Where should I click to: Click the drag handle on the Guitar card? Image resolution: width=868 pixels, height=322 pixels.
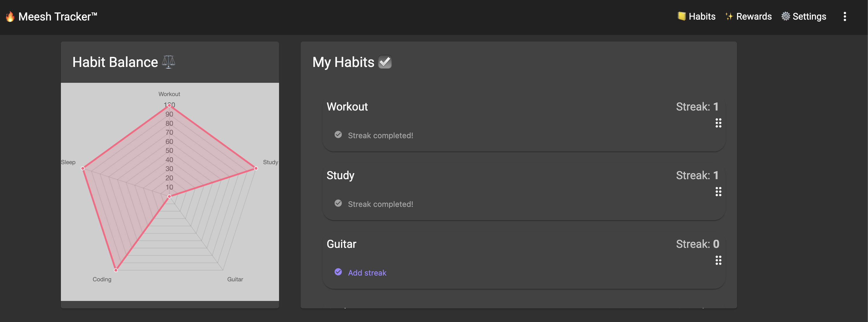tap(718, 260)
